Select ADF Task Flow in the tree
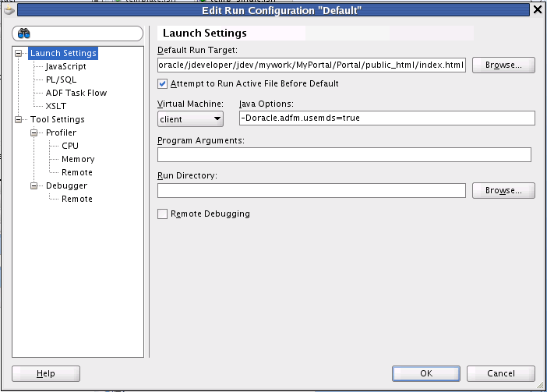The image size is (547, 392). 76,93
